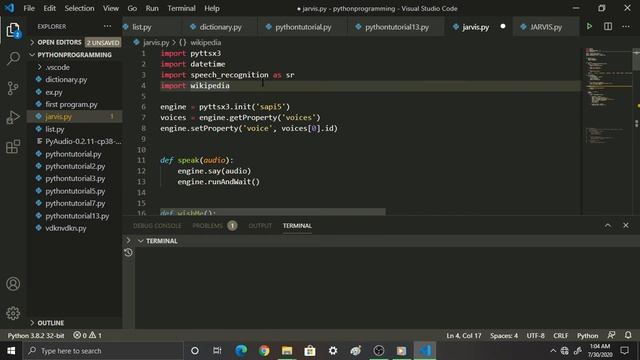Screen dimensions: 640x360
Task: Click the Cortana circle icon on taskbar
Action: click(x=195, y=351)
